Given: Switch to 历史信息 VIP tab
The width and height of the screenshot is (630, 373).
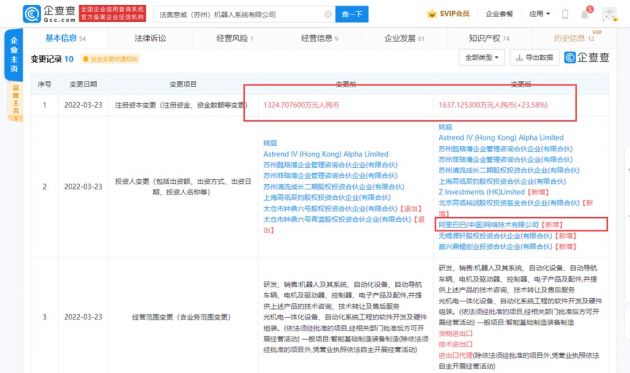Looking at the screenshot, I should (574, 38).
